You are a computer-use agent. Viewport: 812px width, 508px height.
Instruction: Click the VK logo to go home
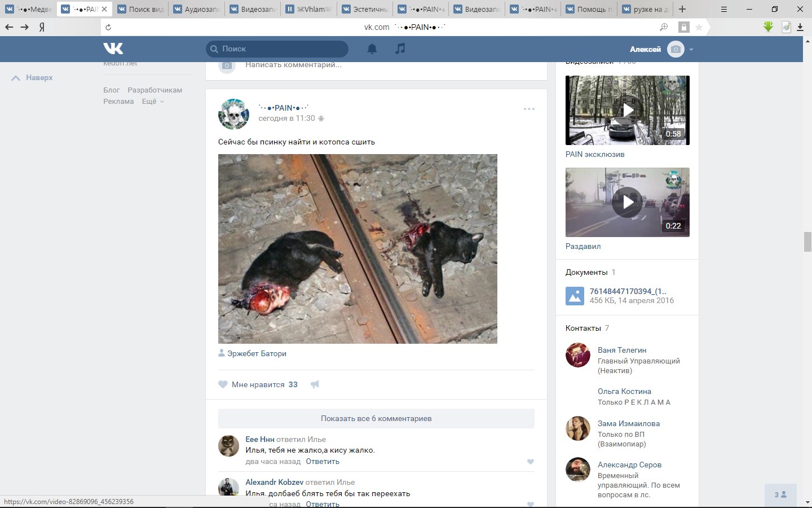pos(113,49)
